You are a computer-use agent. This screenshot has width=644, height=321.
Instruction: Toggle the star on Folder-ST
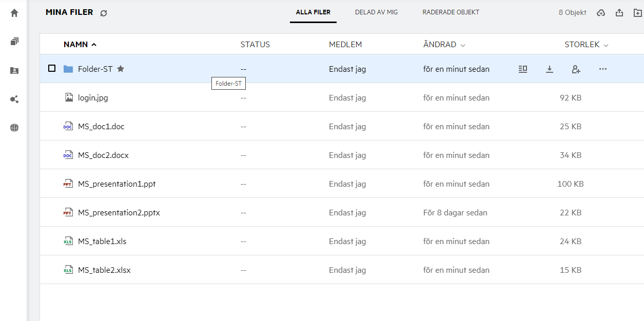point(121,69)
